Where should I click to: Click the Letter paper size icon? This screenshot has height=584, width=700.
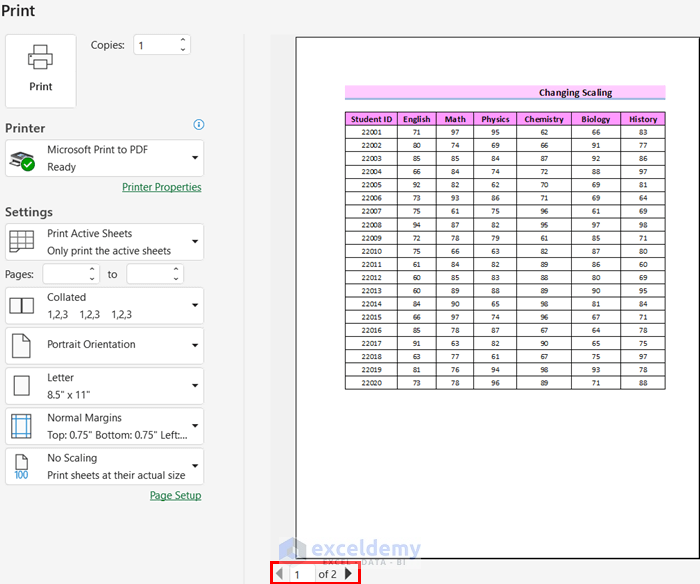(x=21, y=386)
